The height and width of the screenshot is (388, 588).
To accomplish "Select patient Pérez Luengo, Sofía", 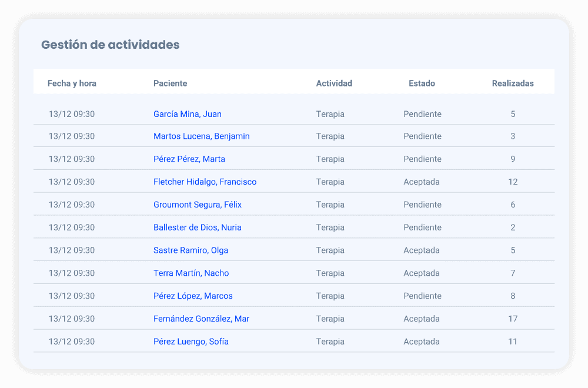I will (191, 342).
